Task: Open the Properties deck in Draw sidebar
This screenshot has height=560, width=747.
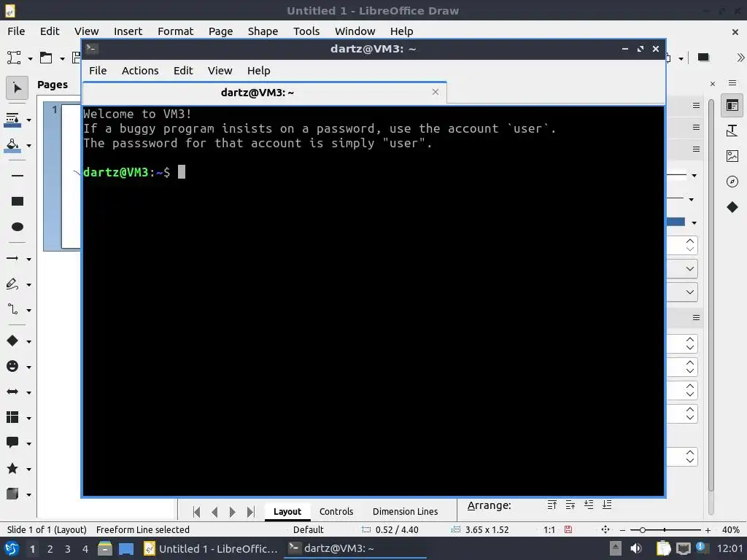Action: (732, 106)
